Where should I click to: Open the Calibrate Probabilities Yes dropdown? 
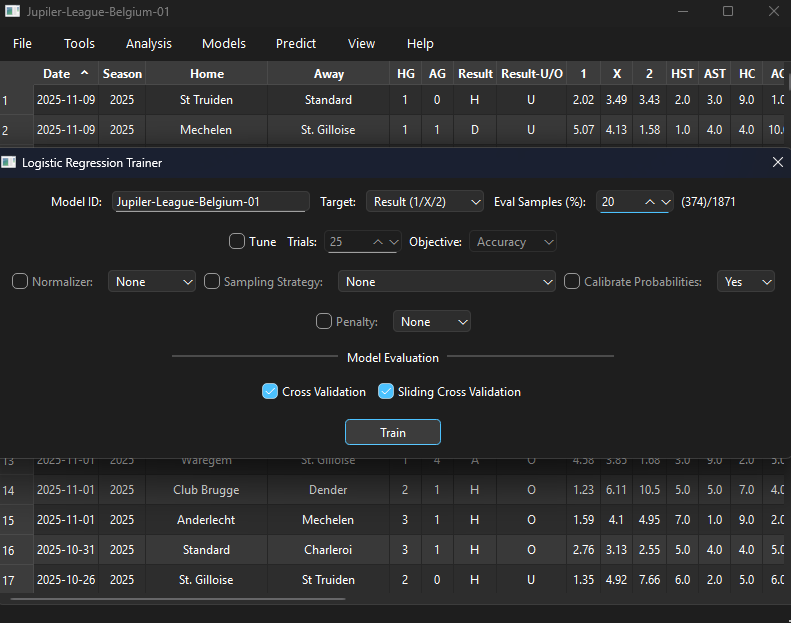[x=746, y=281]
